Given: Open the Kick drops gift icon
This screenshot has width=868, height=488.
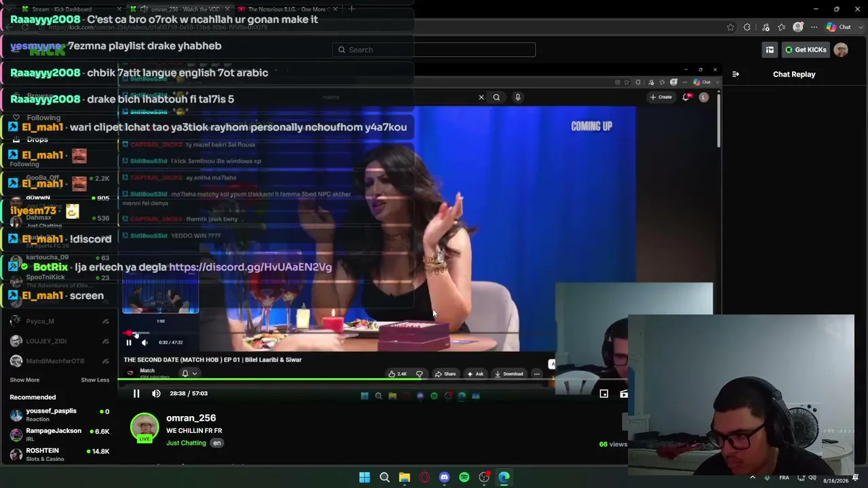Looking at the screenshot, I should [x=770, y=49].
